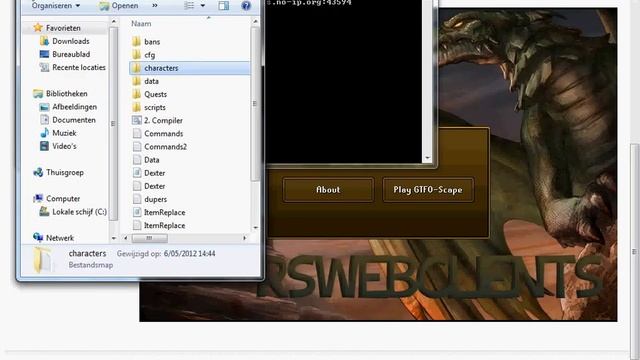This screenshot has height=360, width=640.
Task: Select the 2. Compiler file icon
Action: click(x=137, y=120)
